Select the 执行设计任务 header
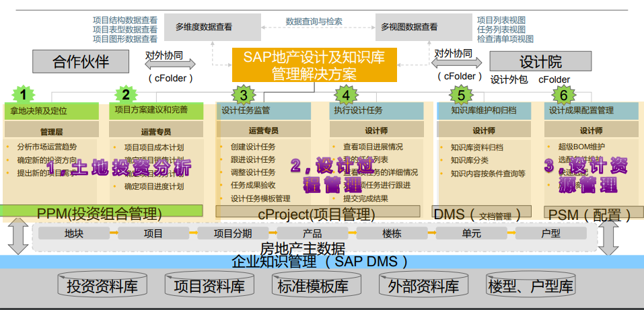This screenshot has width=644, height=310. click(376, 111)
